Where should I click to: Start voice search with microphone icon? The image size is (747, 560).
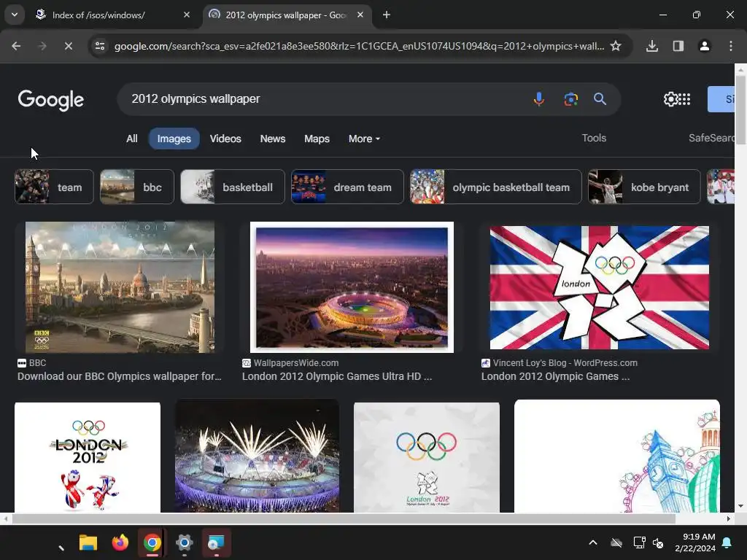coord(539,99)
